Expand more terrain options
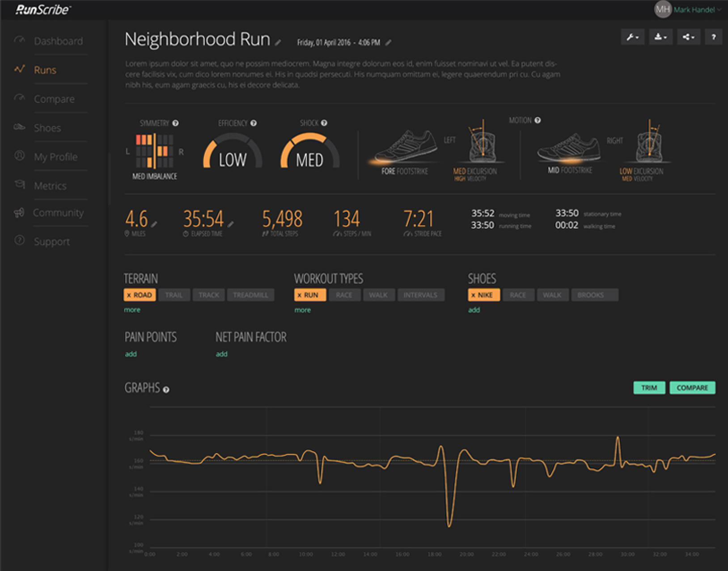Viewport: 728px width, 571px height. tap(132, 310)
